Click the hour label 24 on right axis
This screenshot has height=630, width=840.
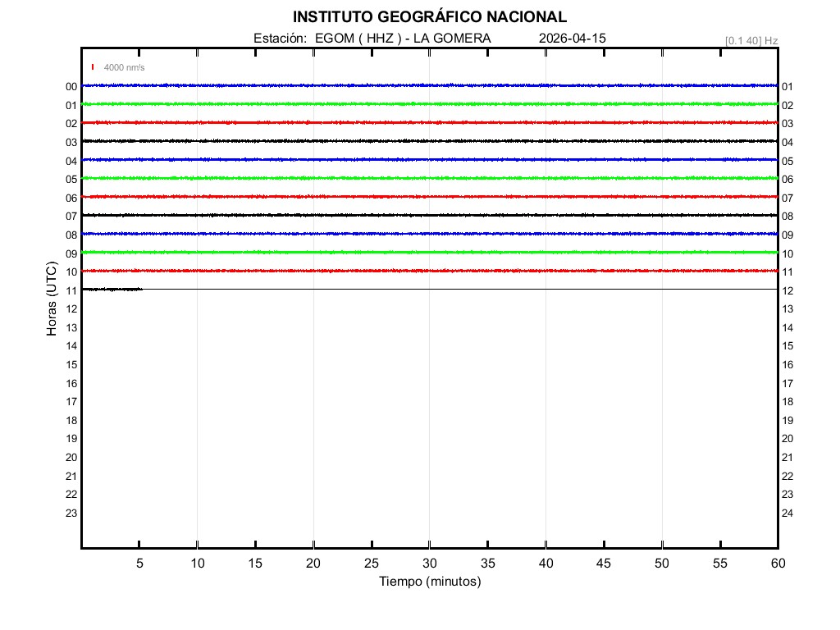(x=787, y=514)
